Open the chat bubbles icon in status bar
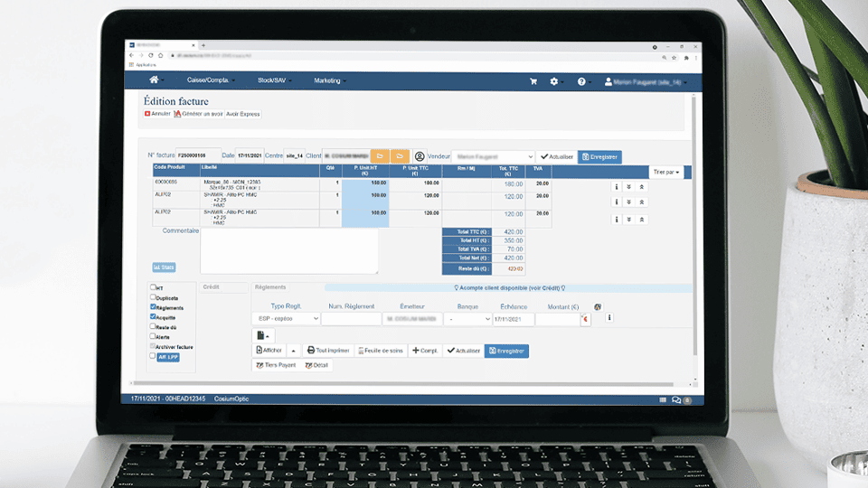Screen dimensions: 868x488 [x=676, y=399]
